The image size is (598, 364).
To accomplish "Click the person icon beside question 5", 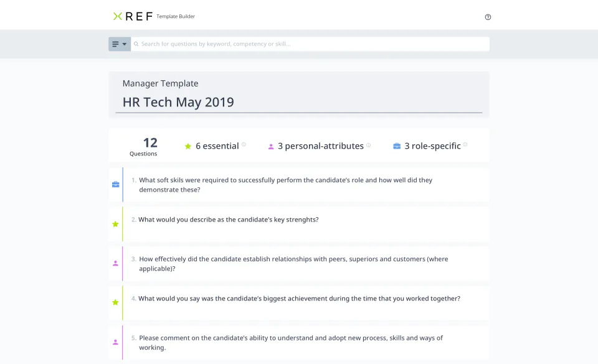I will (115, 342).
